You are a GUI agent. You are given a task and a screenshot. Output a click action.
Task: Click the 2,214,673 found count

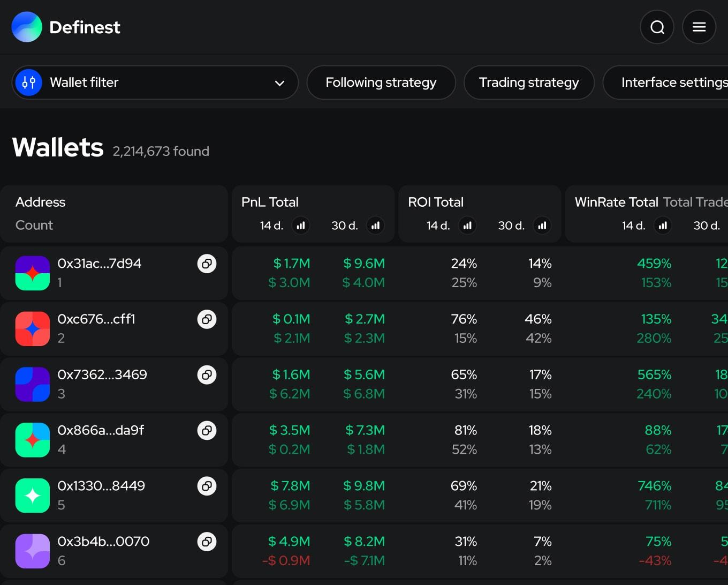[x=161, y=152]
